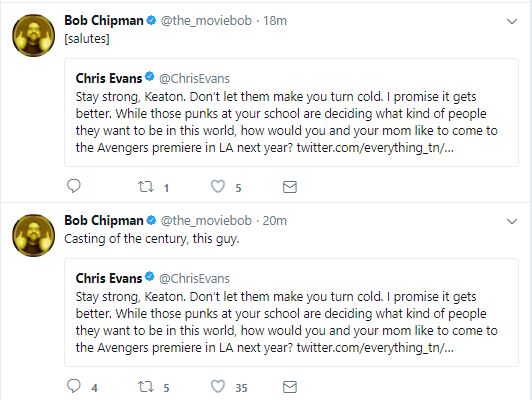Open Chris Evans name in first quoted tweet
The height and width of the screenshot is (400, 532).
109,78
